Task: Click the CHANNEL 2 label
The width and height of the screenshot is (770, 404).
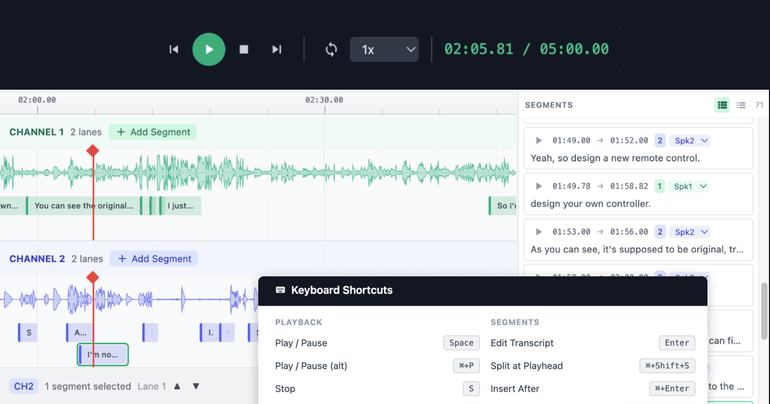Action: [37, 259]
